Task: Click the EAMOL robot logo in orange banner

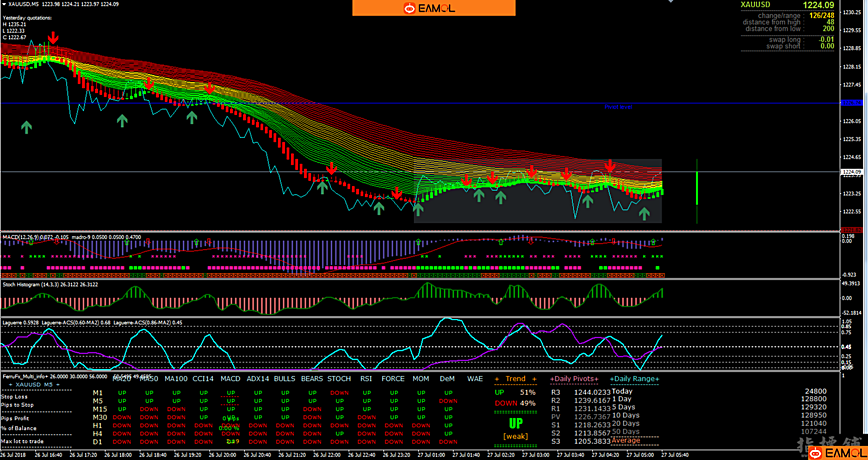Action: 410,8
